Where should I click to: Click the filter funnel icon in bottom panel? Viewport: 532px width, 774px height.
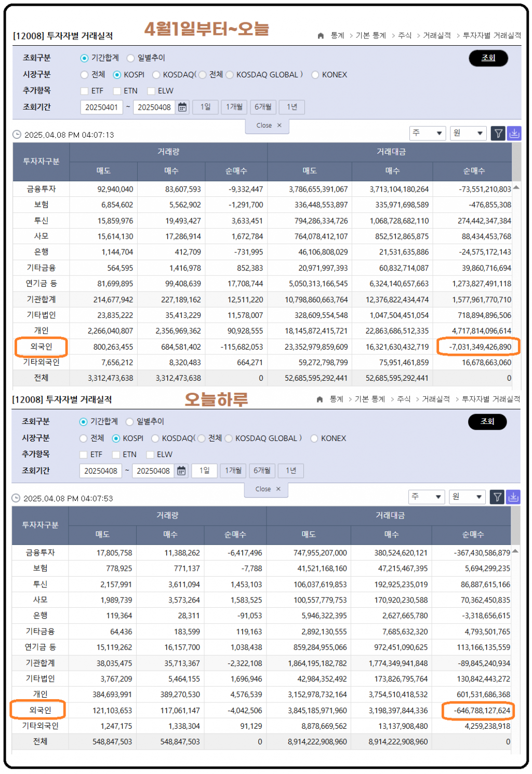497,497
